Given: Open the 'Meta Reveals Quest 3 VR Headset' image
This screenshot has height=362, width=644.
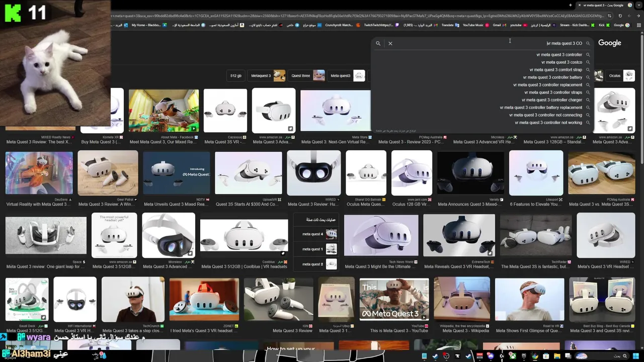Looking at the screenshot, I should tap(459, 235).
